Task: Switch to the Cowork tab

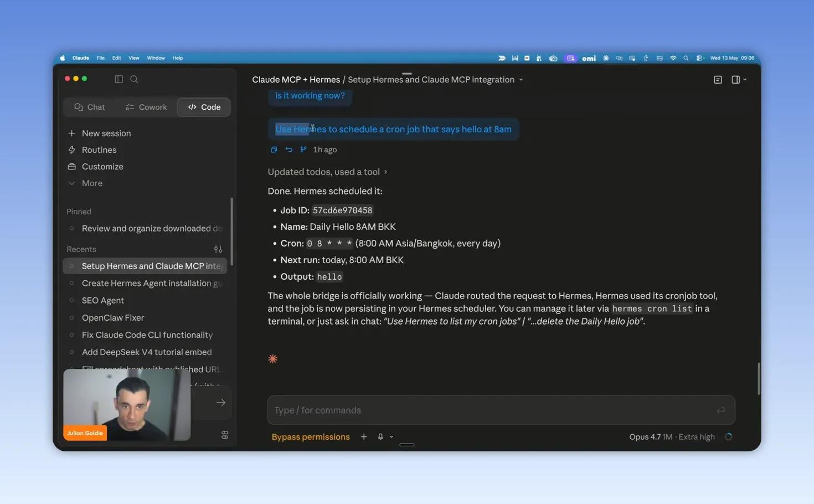Action: (146, 107)
